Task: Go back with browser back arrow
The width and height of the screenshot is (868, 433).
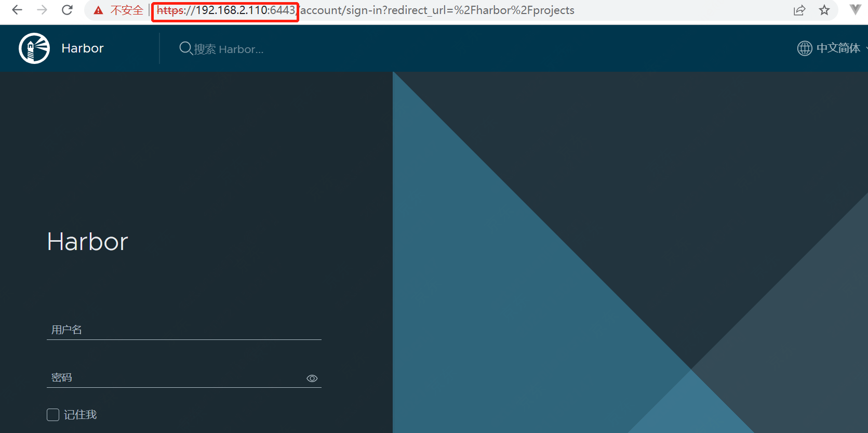Action: (x=17, y=10)
